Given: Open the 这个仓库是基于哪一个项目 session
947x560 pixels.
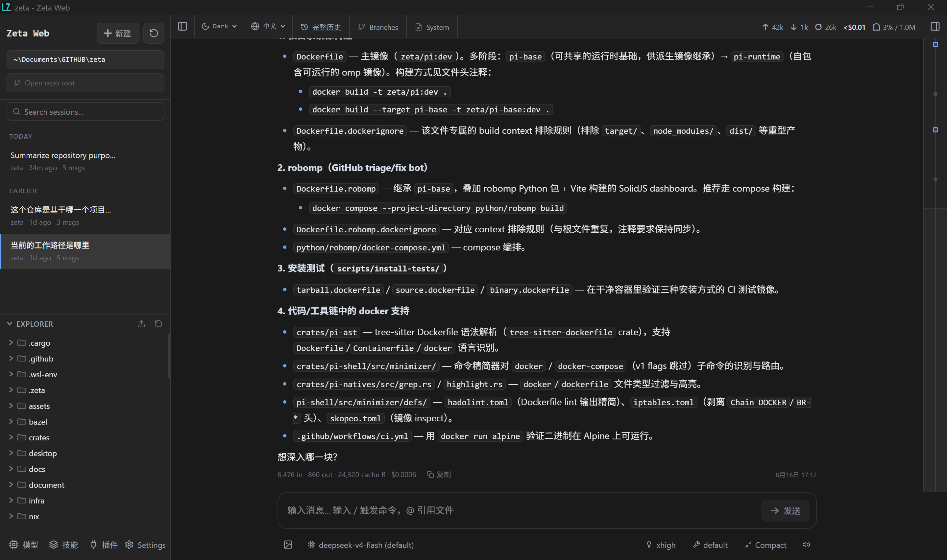Looking at the screenshot, I should point(85,216).
